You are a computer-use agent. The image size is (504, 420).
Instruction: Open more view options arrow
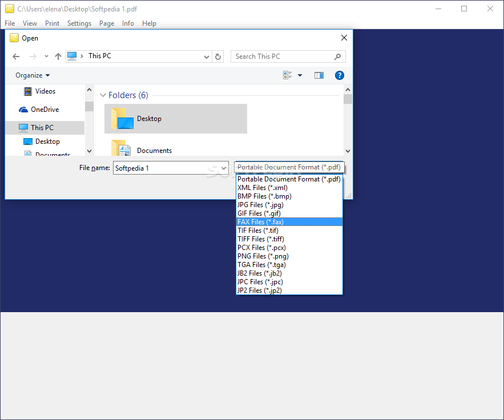click(300, 75)
